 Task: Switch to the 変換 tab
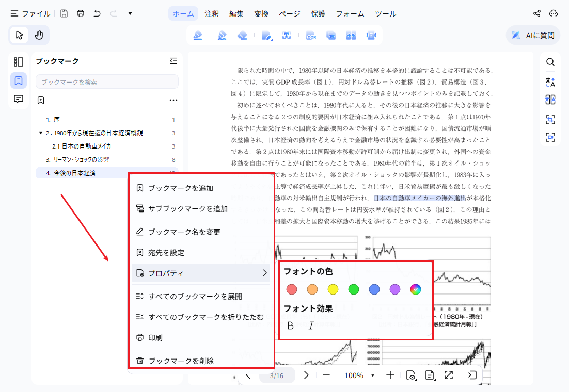(x=261, y=14)
